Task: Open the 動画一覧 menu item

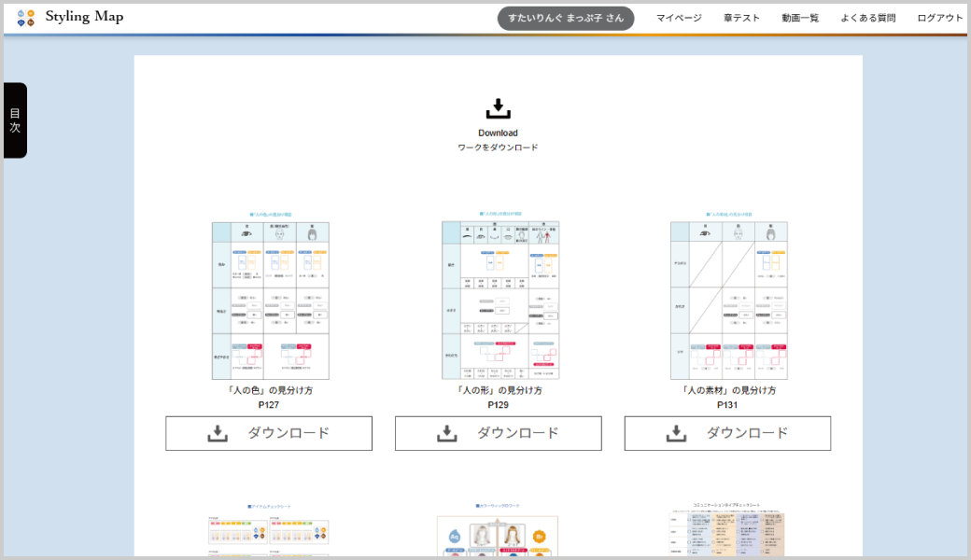Action: (x=800, y=18)
